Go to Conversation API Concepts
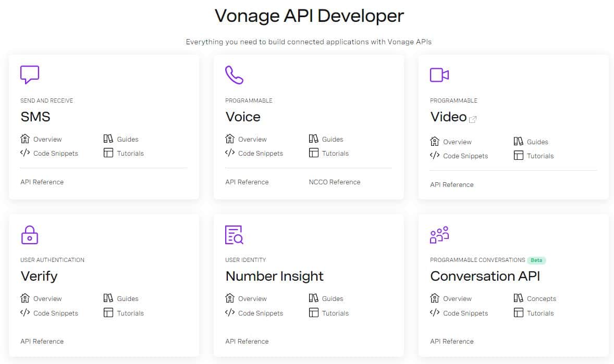 pyautogui.click(x=542, y=298)
